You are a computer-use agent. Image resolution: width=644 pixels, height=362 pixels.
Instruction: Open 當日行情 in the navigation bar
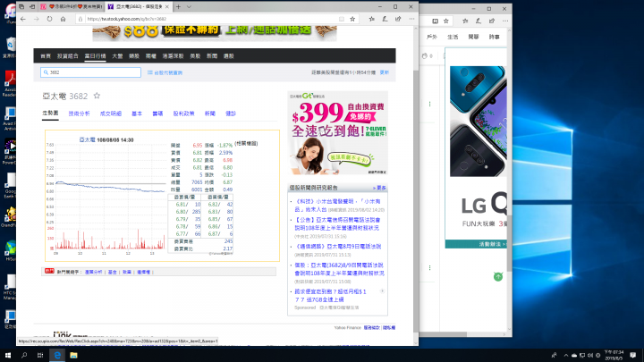96,55
